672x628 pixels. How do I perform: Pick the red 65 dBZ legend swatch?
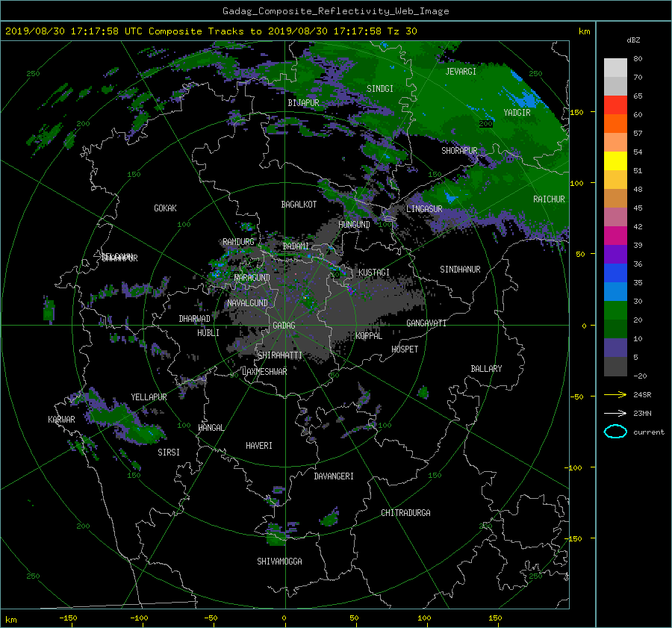[x=615, y=105]
